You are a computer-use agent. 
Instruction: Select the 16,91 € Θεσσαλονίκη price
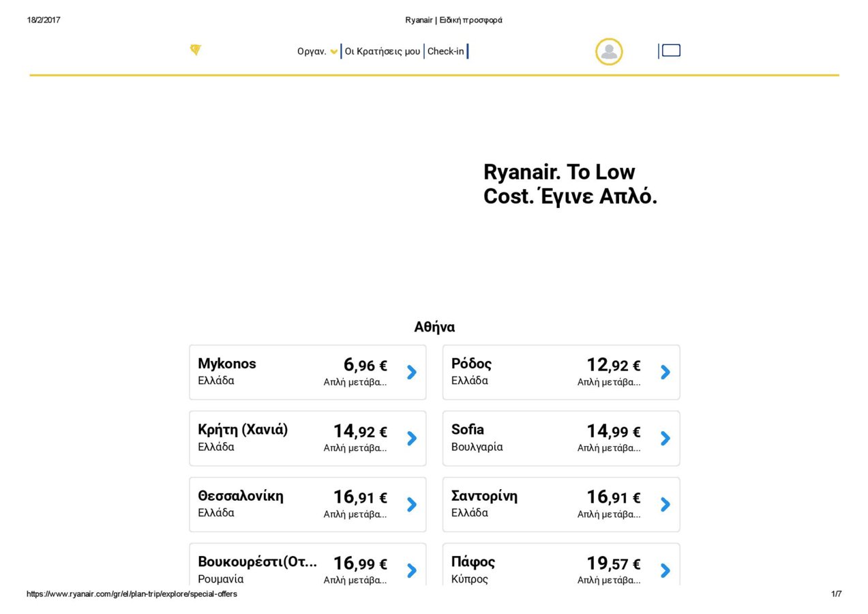[359, 497]
